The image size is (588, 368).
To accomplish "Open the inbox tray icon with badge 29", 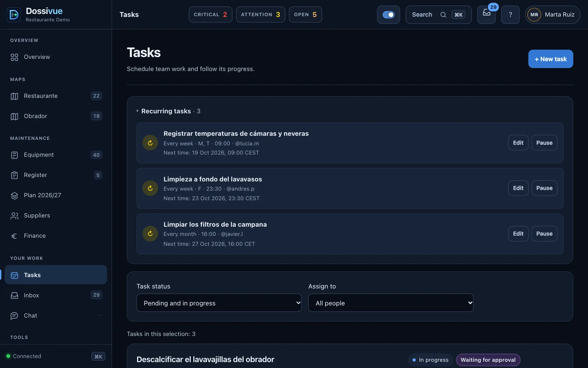I will coord(487,15).
